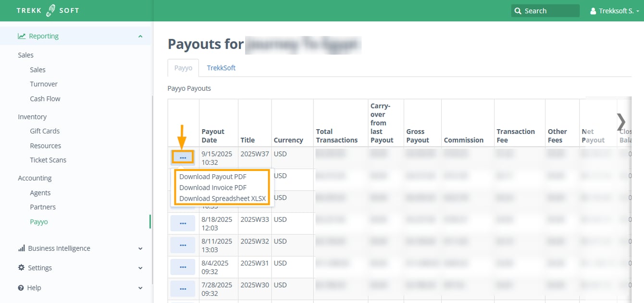Choose Download Invoice PDF
This screenshot has width=644, height=303.
pos(213,188)
